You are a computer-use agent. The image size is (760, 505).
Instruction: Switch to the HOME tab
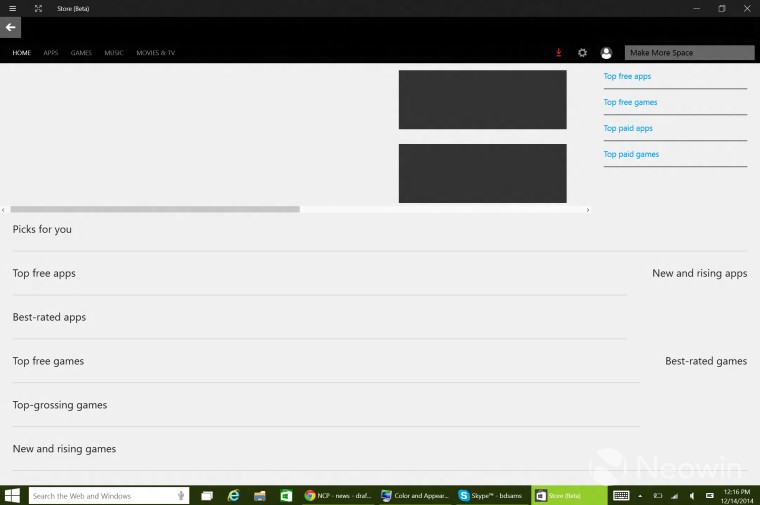tap(21, 52)
